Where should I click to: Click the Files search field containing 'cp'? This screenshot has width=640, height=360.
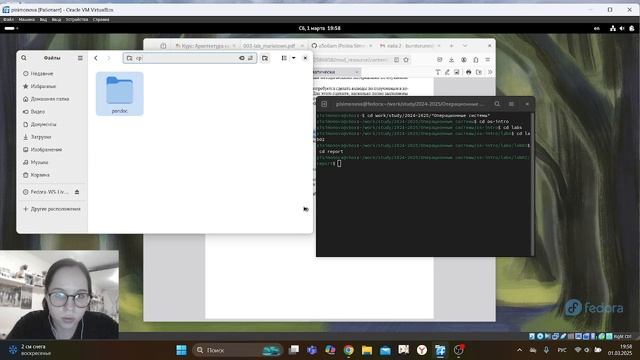[190, 58]
